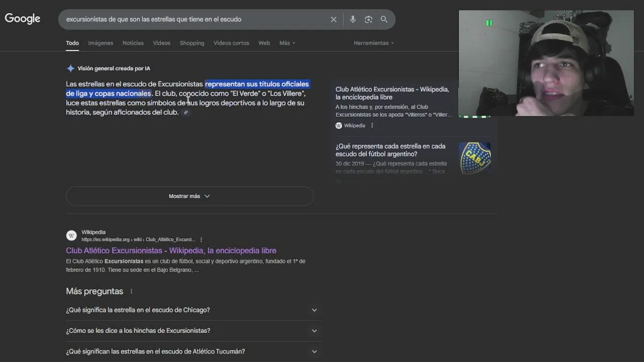Image resolution: width=644 pixels, height=362 pixels.
Task: Click the es.wikipedia.org result URL
Action: 138,240
